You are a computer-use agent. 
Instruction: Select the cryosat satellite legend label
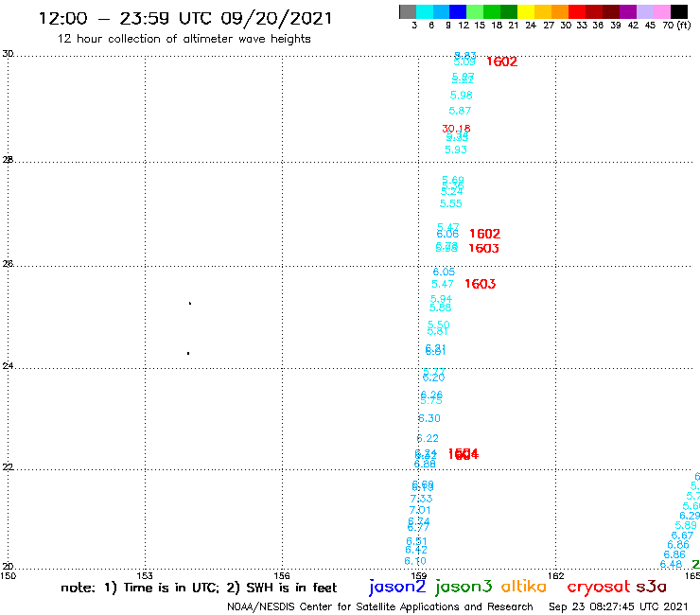click(599, 587)
